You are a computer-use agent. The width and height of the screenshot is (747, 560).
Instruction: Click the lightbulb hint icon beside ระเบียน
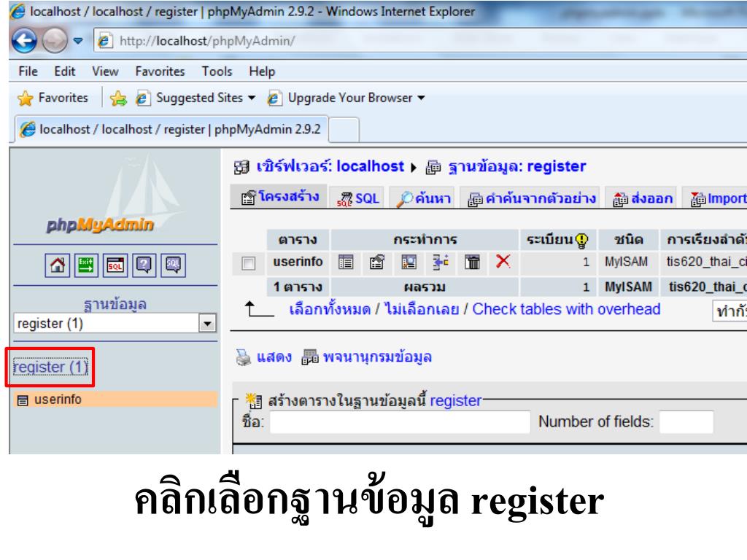581,241
